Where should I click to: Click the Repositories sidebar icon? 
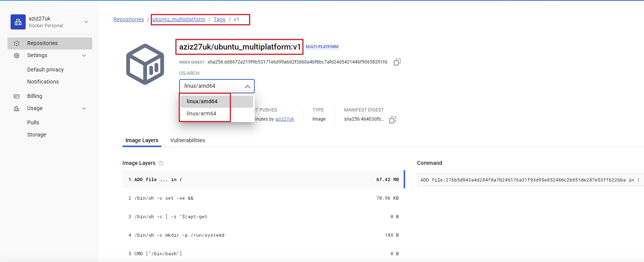[17, 43]
